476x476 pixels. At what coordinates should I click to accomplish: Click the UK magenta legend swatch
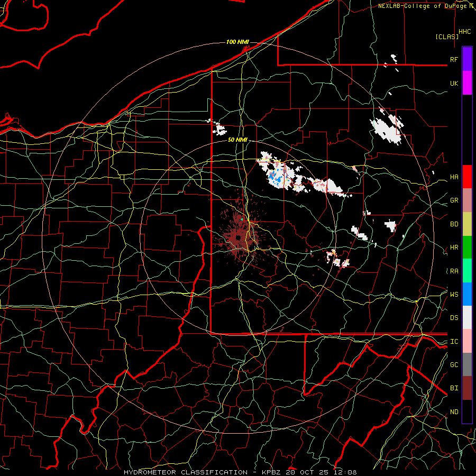[x=467, y=83]
